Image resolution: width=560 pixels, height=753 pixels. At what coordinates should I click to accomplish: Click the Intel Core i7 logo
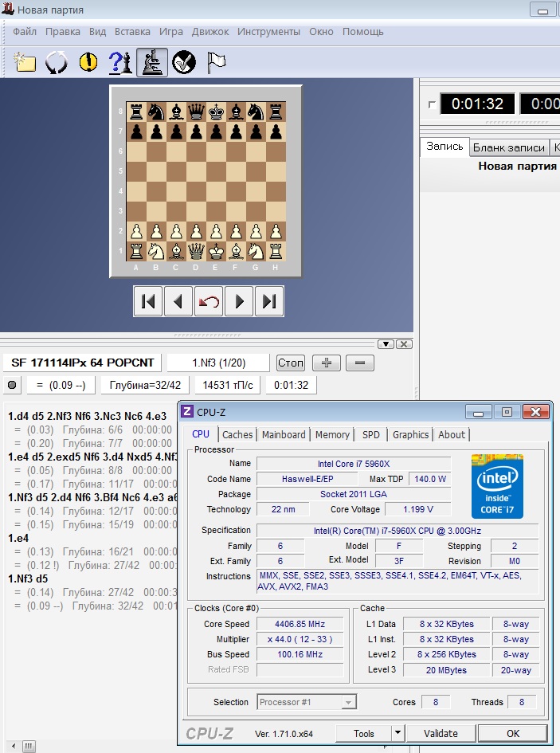497,486
